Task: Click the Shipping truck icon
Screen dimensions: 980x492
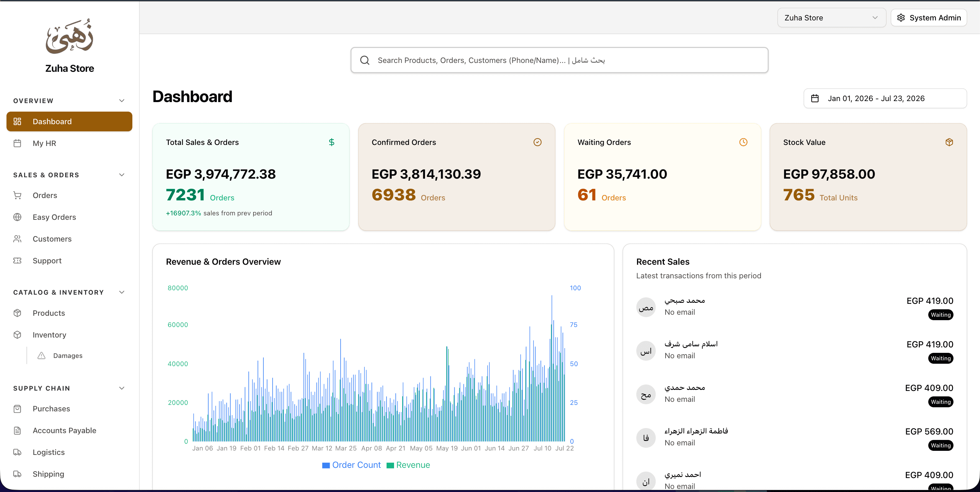Action: 17,474
